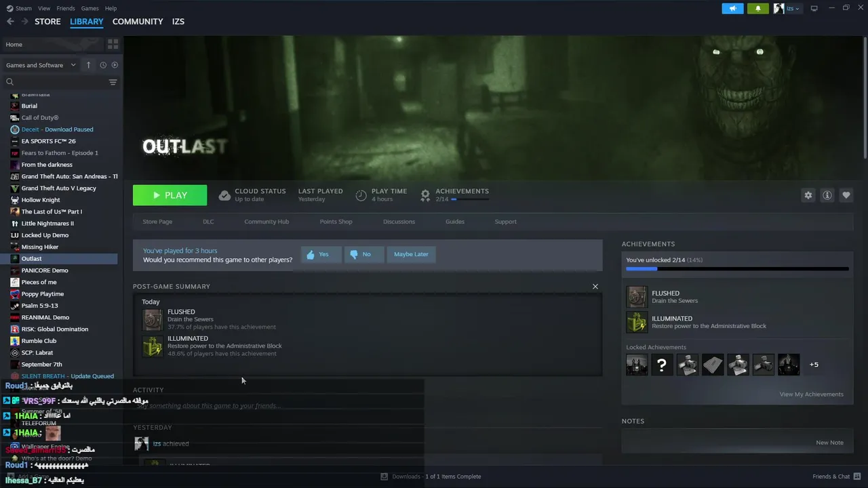Open the green notifications bell
This screenshot has height=488, width=868.
tap(758, 8)
